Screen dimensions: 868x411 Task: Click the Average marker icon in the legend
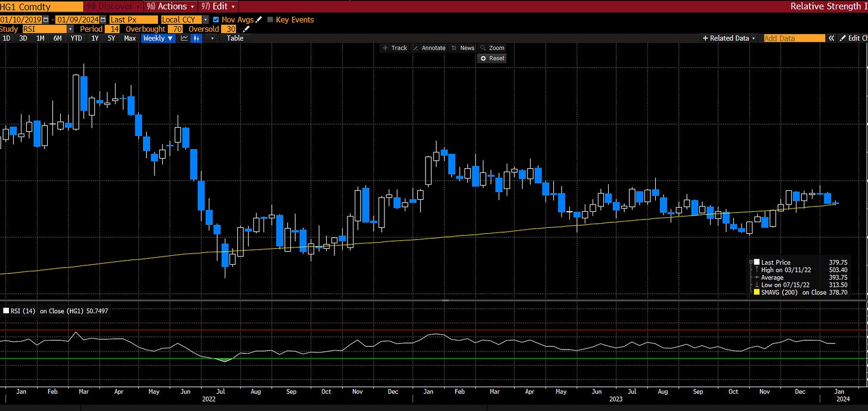point(757,277)
